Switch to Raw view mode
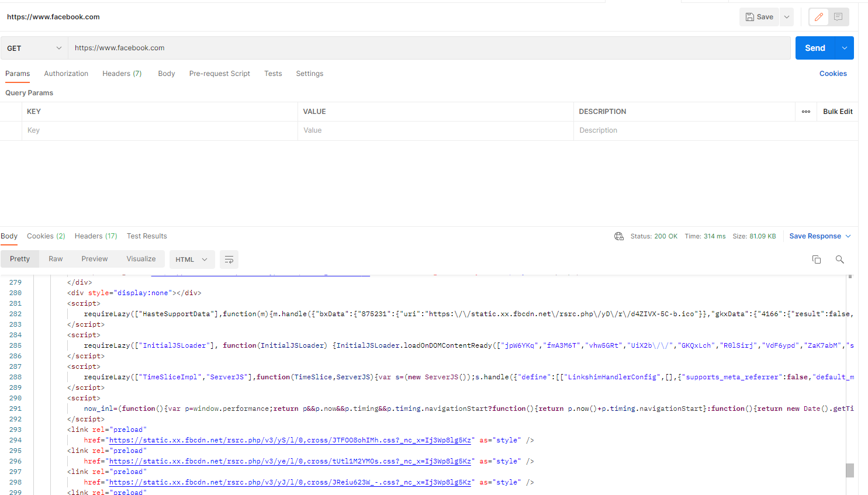Screen dimensions: 868x495 click(x=56, y=259)
